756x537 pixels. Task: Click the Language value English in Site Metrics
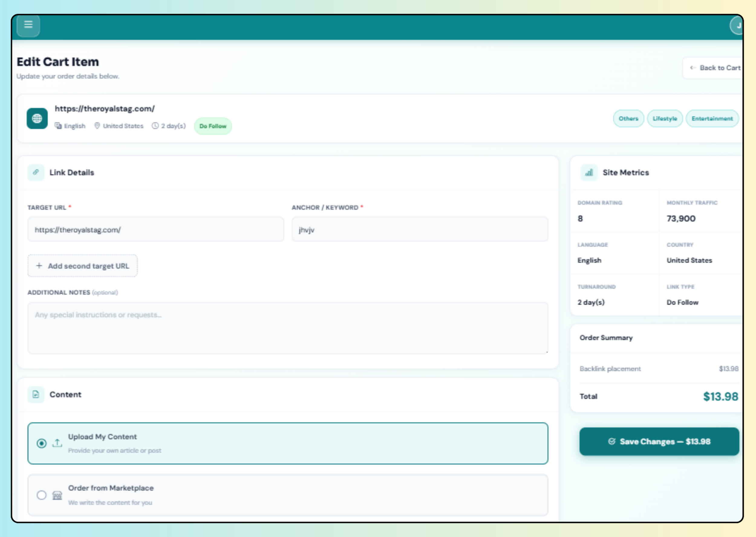589,260
